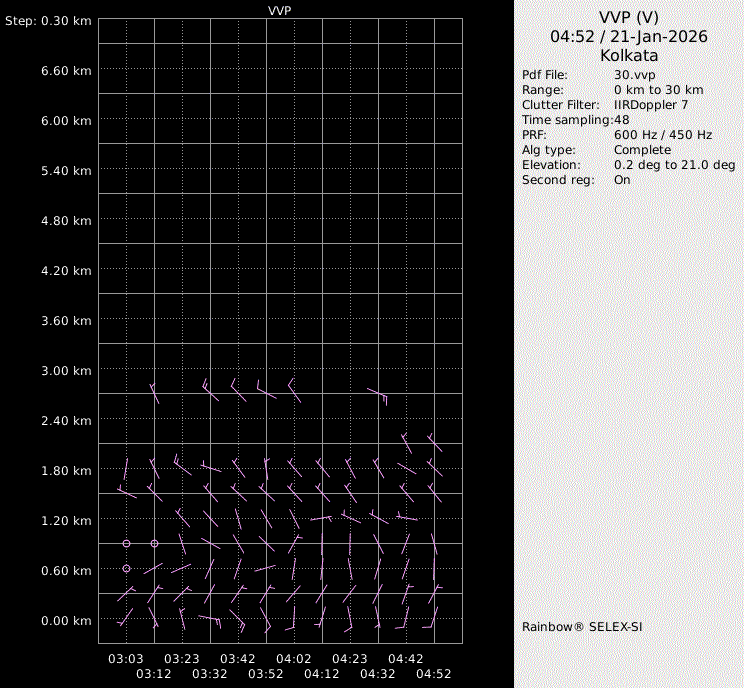Click the calm wind circle at 03:03, 0.60 km
This screenshot has width=744, height=688.
point(126,568)
